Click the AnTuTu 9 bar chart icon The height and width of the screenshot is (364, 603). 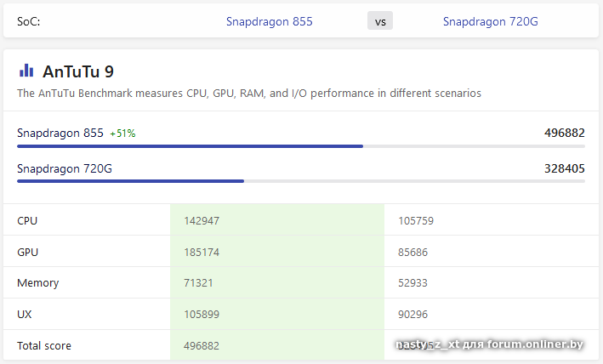26,71
